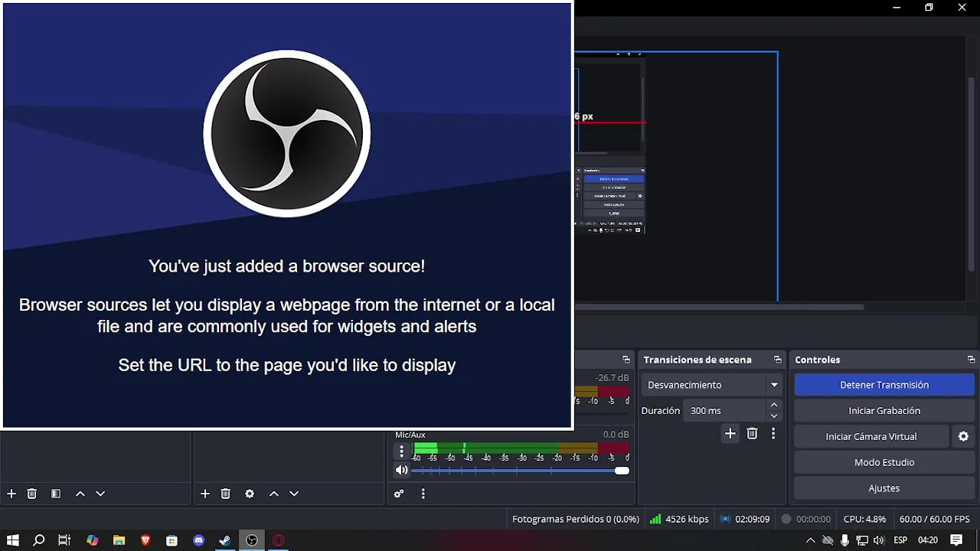980x551 pixels.
Task: Click the system tray microphone icon
Action: (x=844, y=540)
